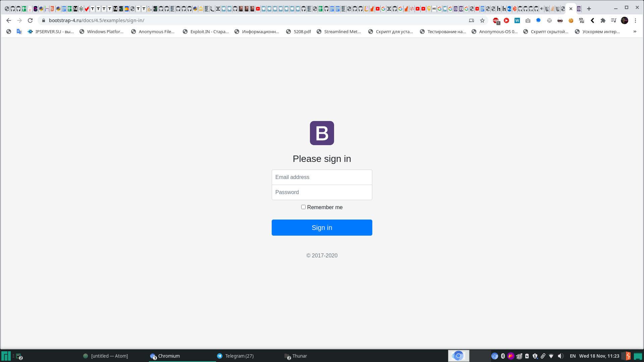
Task: Open the blue W extension icon
Action: coord(517,20)
